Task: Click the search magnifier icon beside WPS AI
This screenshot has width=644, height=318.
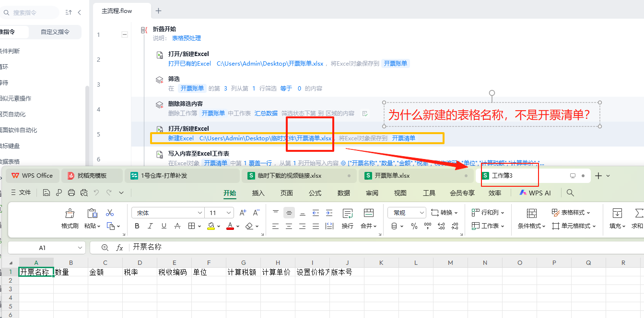Action: [570, 193]
